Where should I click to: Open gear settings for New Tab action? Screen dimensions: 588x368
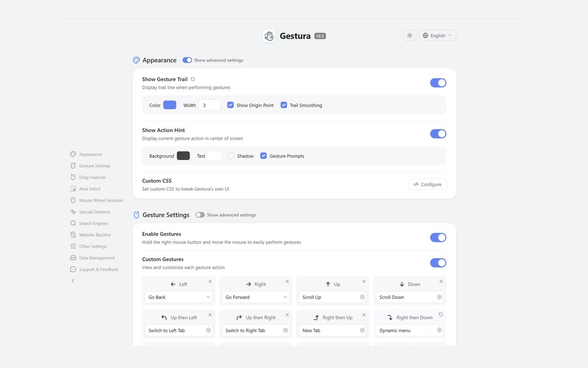tap(362, 330)
